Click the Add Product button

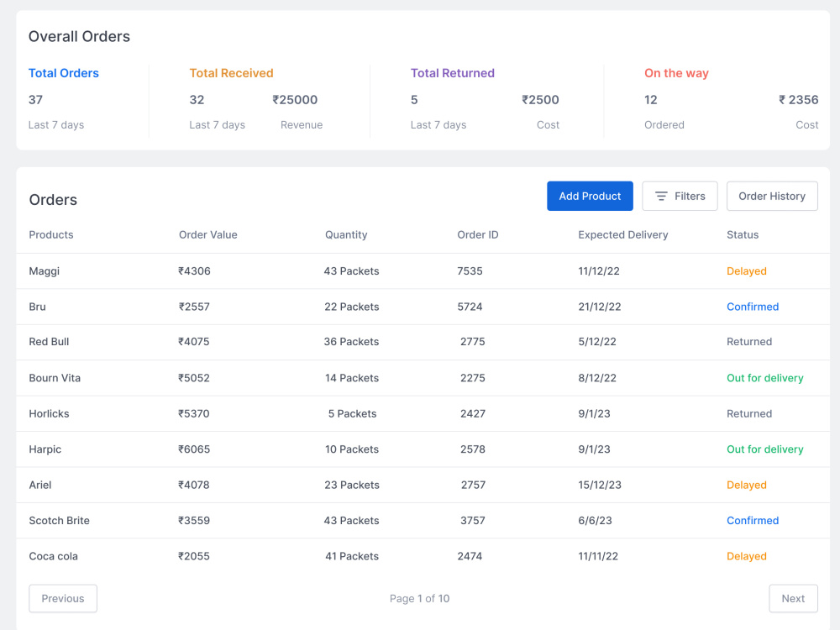coord(590,196)
